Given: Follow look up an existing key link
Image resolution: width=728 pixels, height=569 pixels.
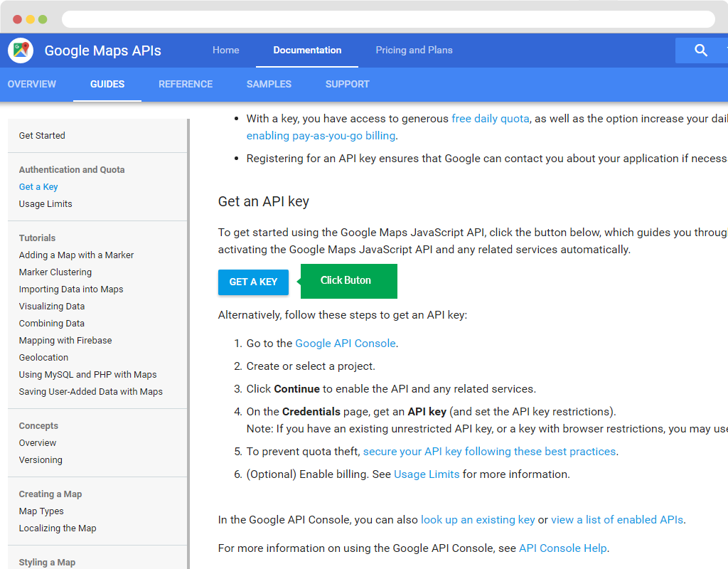Looking at the screenshot, I should (x=478, y=520).
